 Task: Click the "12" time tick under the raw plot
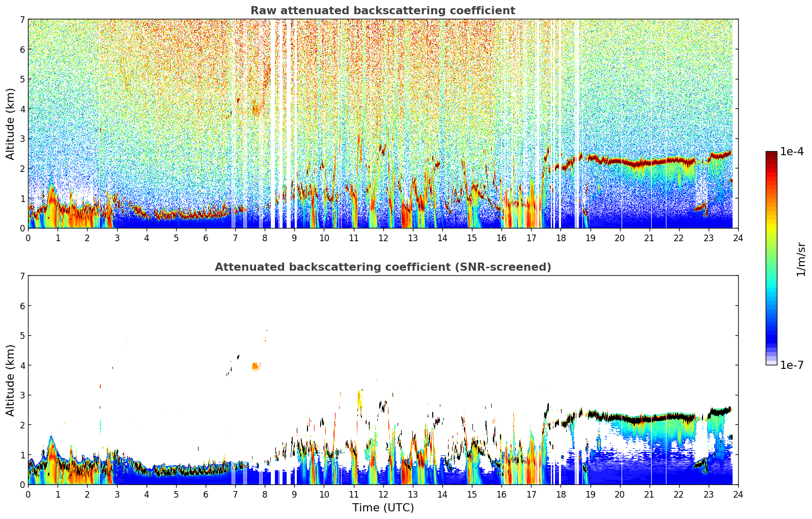383,238
